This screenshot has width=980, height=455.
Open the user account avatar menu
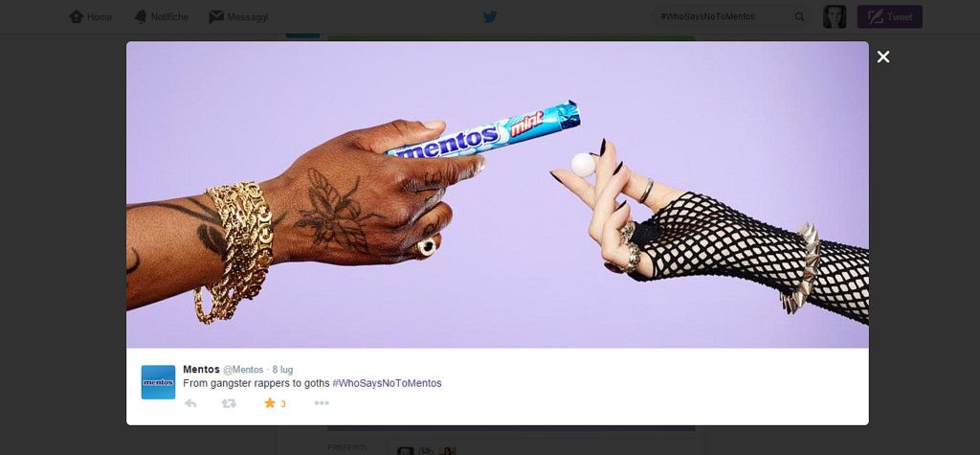[x=835, y=17]
